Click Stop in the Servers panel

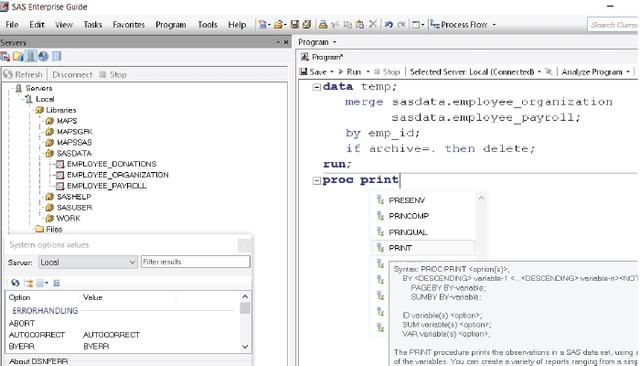coord(113,75)
